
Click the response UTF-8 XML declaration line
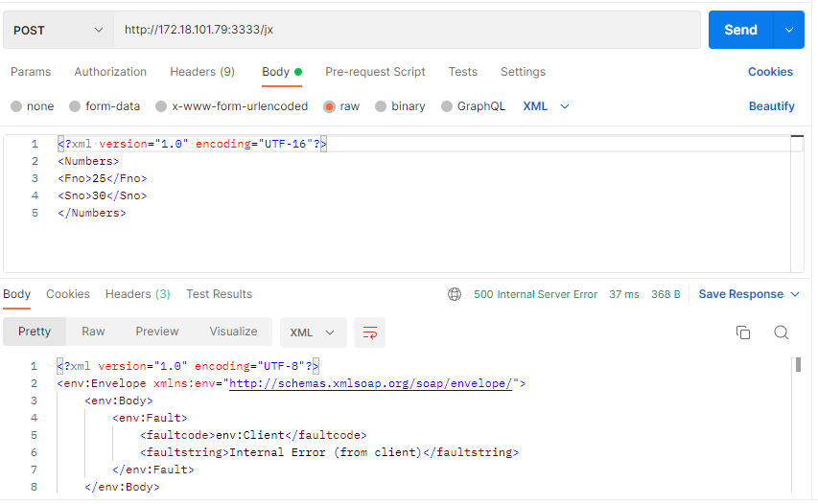click(x=188, y=366)
